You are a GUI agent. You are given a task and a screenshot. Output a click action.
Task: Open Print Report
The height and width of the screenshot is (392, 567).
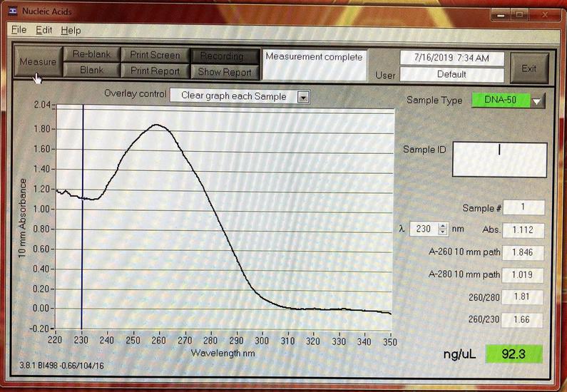point(155,71)
